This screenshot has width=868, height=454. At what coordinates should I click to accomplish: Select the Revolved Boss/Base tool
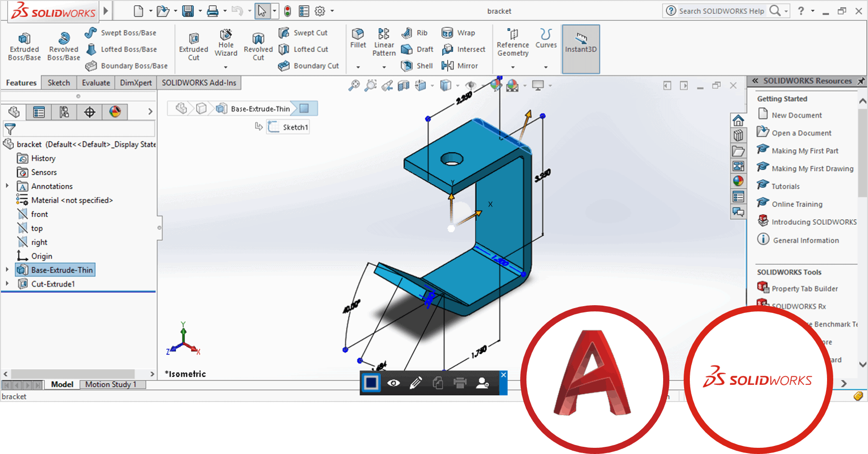click(63, 46)
